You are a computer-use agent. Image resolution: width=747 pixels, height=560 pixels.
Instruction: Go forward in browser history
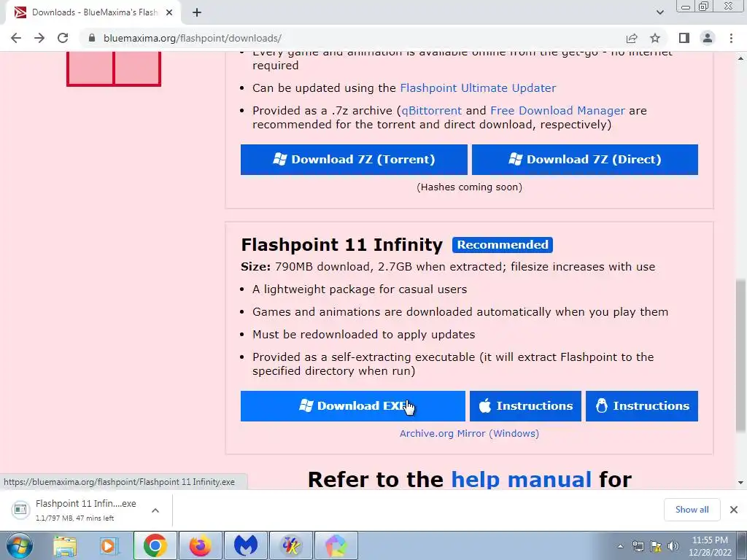point(39,38)
